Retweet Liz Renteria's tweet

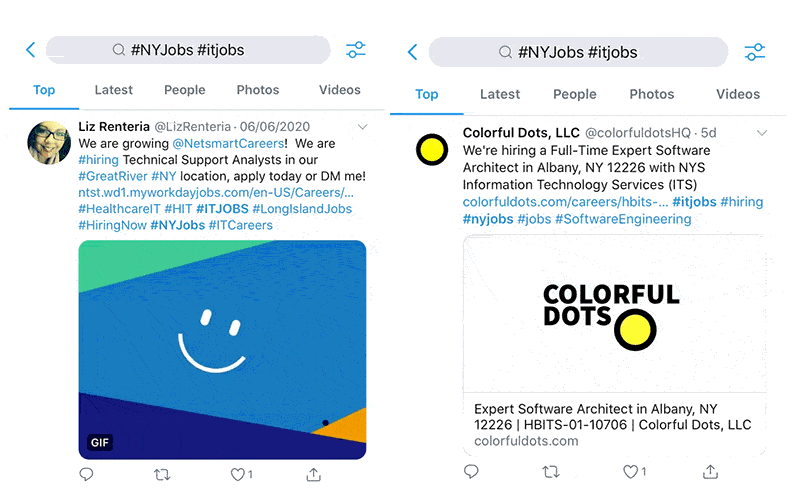click(x=162, y=475)
